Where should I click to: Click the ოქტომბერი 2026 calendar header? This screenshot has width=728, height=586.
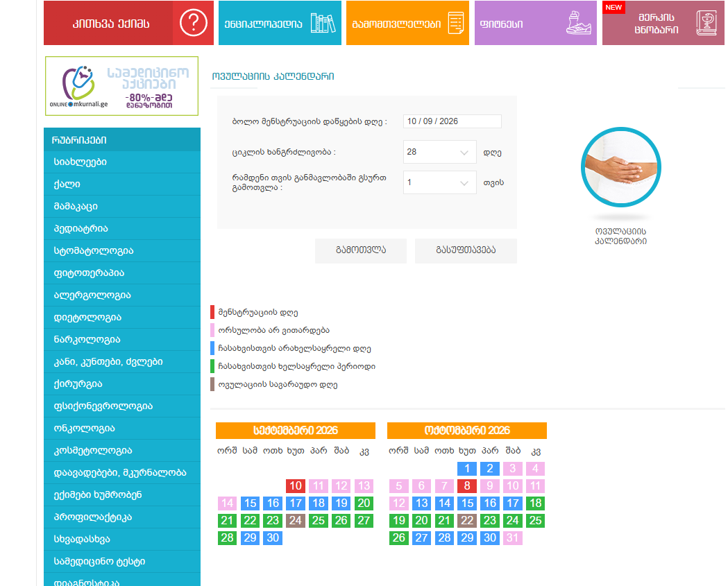coord(467,431)
